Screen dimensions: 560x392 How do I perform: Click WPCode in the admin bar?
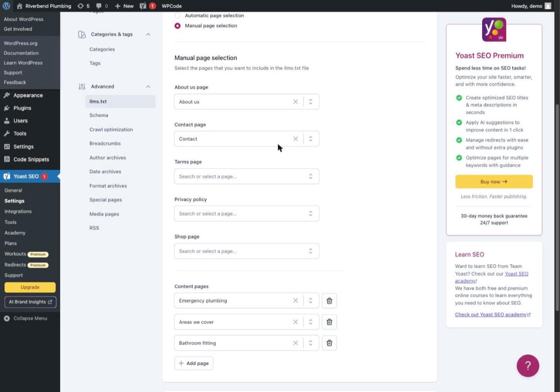coord(172,6)
